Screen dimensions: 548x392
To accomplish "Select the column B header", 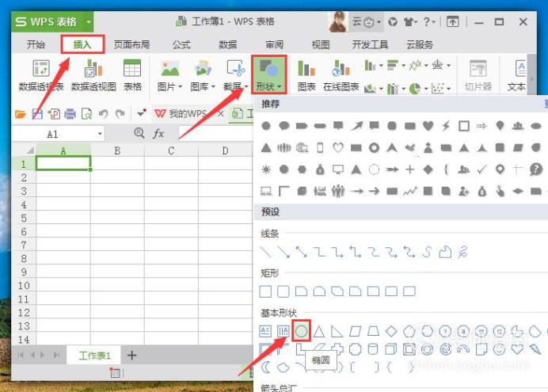I will point(117,150).
